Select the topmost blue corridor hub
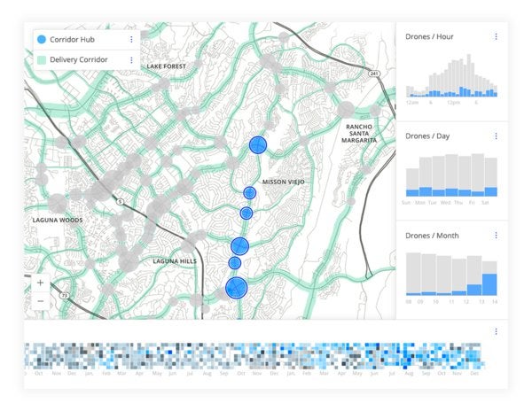The height and width of the screenshot is (411, 532). (x=258, y=145)
